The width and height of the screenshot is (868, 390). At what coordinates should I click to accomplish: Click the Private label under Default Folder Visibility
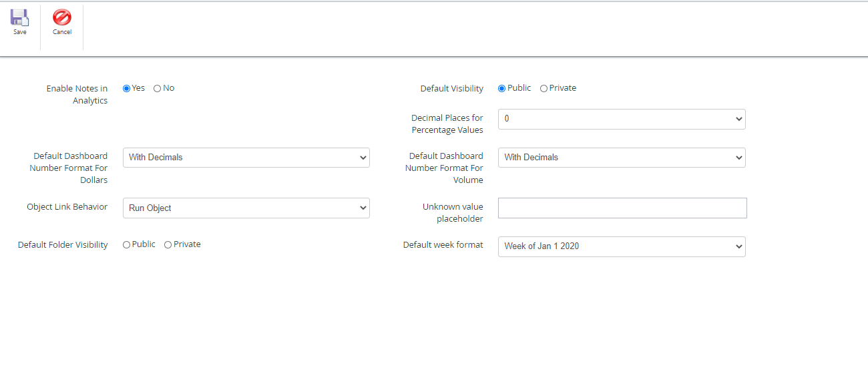(x=187, y=244)
